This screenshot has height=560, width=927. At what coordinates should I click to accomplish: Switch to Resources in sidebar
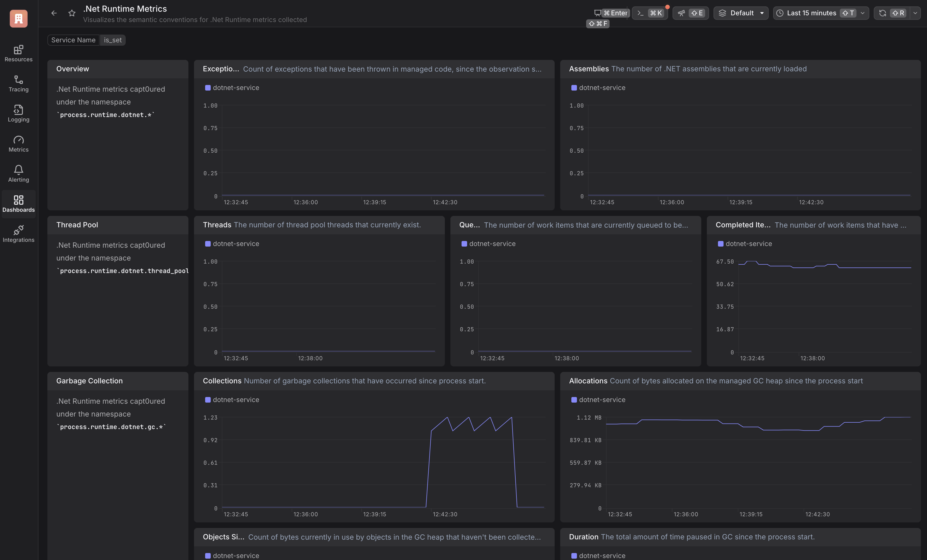coord(18,53)
